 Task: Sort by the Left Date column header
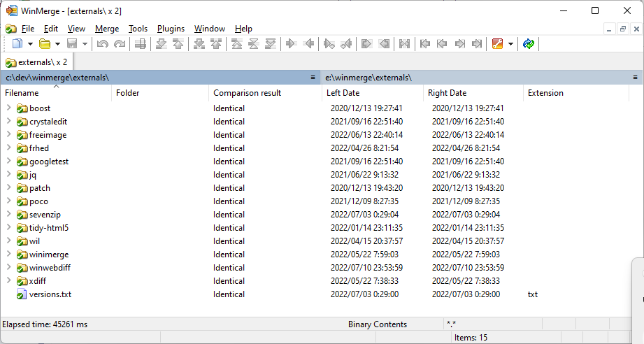(x=373, y=93)
